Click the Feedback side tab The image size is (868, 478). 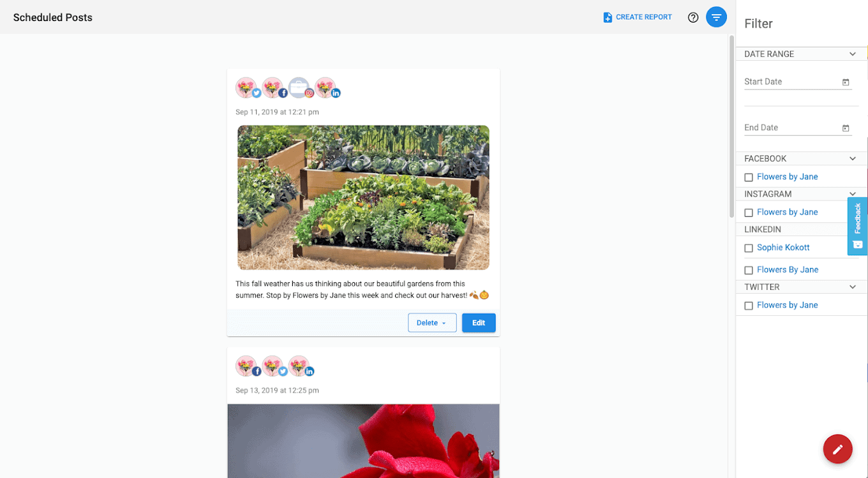point(857,226)
